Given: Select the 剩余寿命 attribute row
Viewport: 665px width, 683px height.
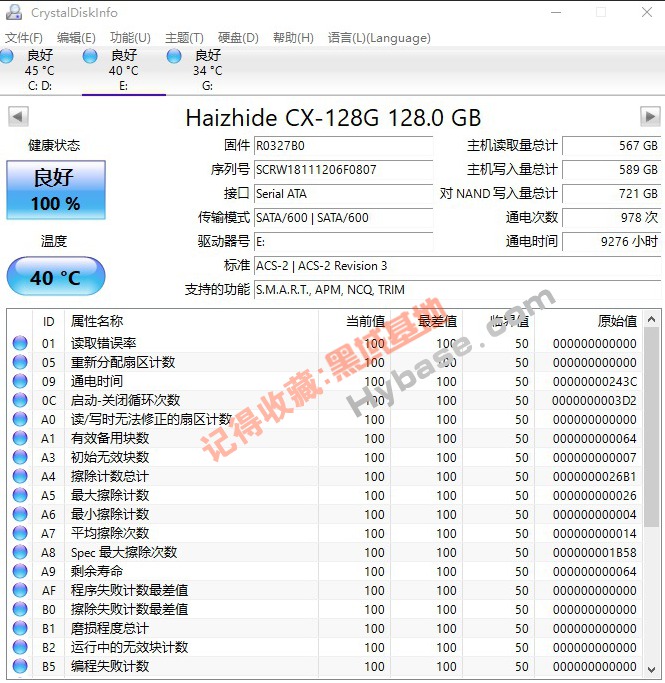Looking at the screenshot, I should tap(325, 571).
